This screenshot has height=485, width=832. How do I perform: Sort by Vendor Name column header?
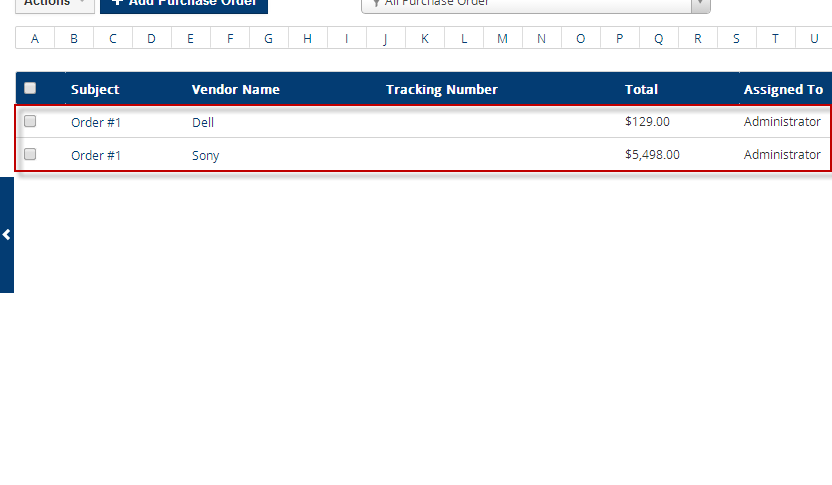click(x=236, y=89)
